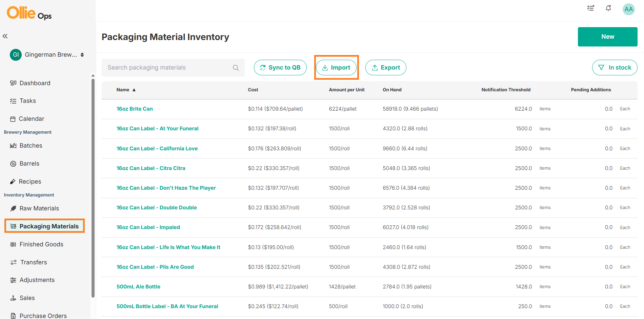This screenshot has height=319, width=644.
Task: Click threshold 1428.0 in Ale Bottle row
Action: (x=524, y=287)
